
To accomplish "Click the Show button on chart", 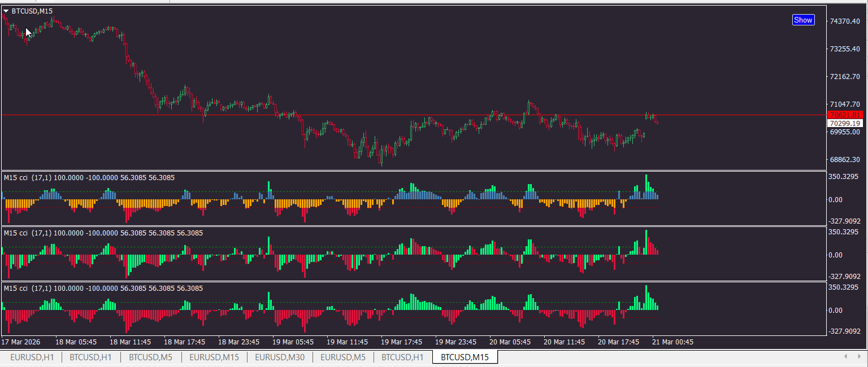I will point(803,20).
